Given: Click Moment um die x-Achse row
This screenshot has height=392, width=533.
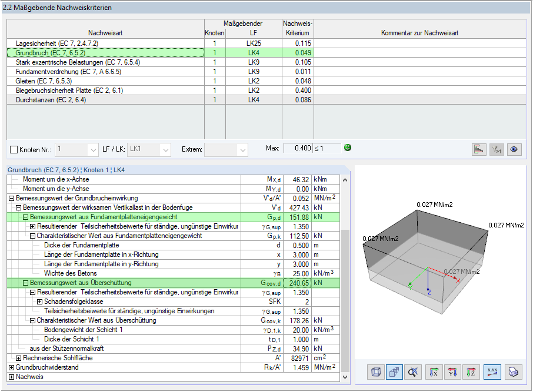Looking at the screenshot, I should tap(173, 180).
